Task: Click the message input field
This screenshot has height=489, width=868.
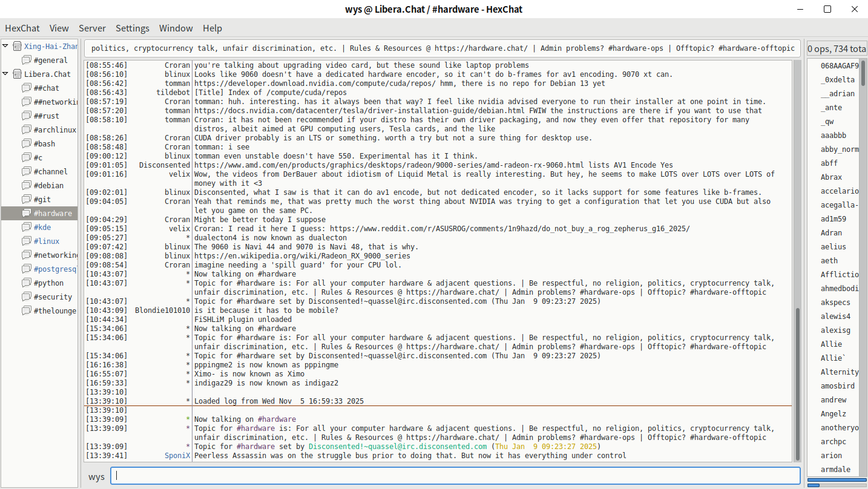Action: click(x=455, y=476)
